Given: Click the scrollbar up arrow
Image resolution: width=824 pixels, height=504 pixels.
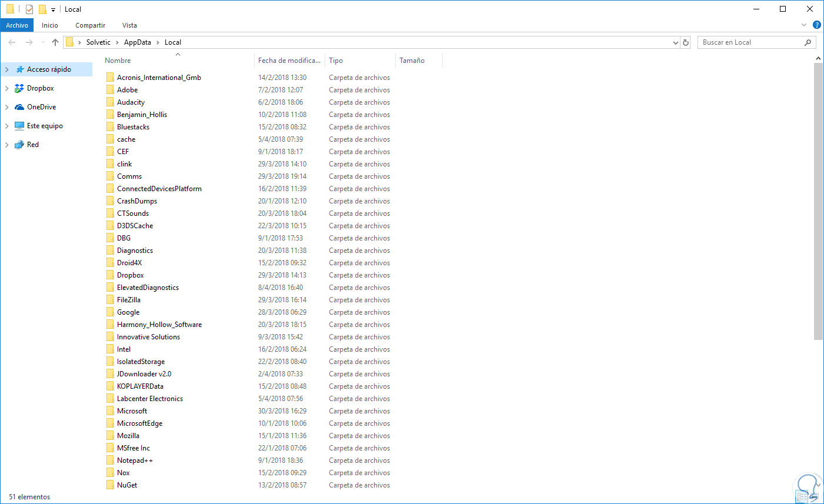Looking at the screenshot, I should coord(818,58).
